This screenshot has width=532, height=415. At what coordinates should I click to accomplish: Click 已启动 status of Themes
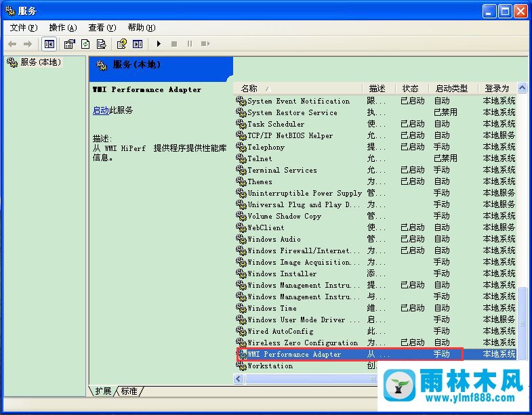412,181
